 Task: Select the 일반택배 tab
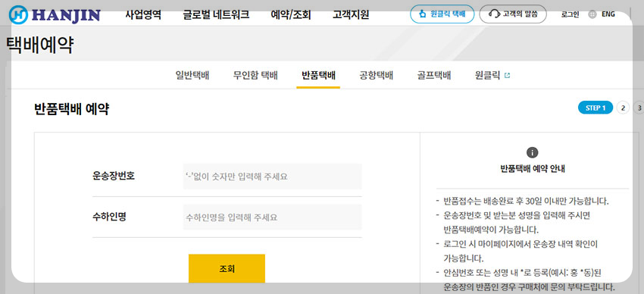pyautogui.click(x=192, y=76)
